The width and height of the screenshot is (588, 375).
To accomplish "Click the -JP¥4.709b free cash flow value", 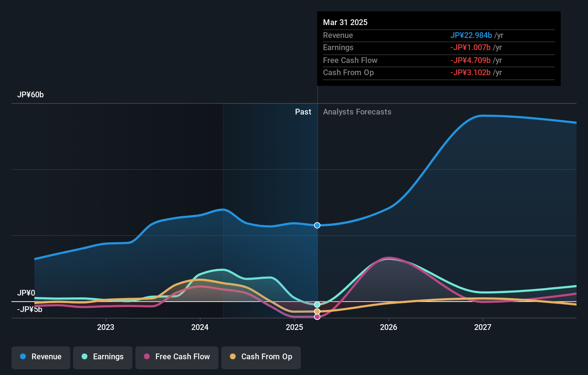I will tap(470, 60).
